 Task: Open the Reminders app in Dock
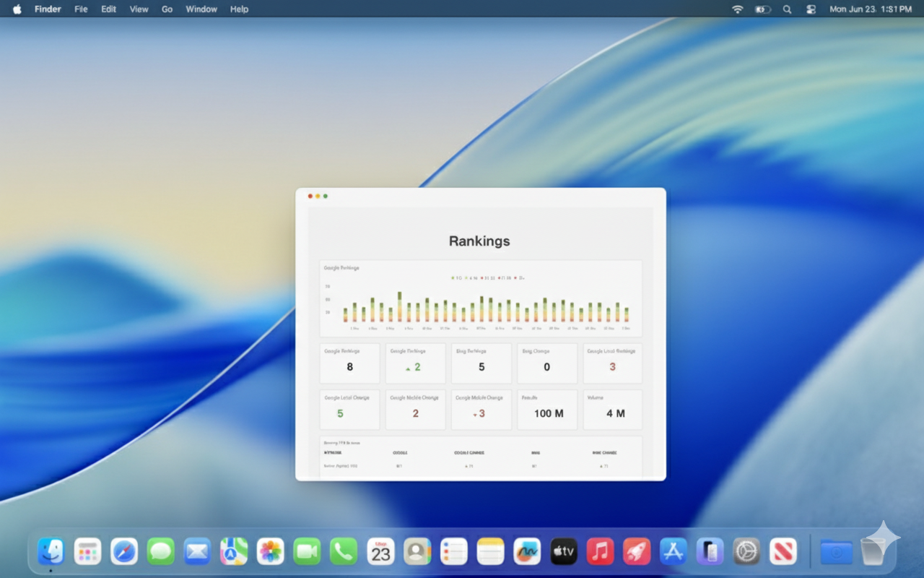pyautogui.click(x=454, y=553)
